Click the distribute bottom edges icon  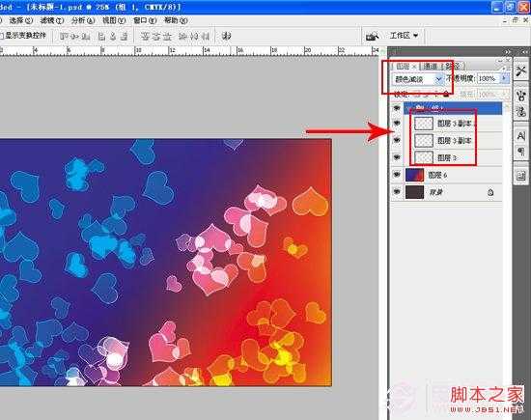tap(167, 36)
